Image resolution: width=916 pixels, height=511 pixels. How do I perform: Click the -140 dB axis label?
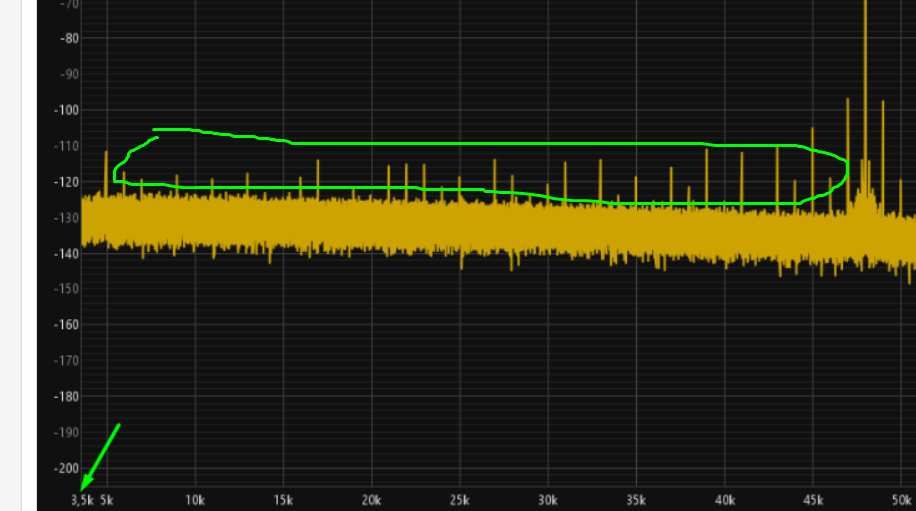tap(66, 254)
